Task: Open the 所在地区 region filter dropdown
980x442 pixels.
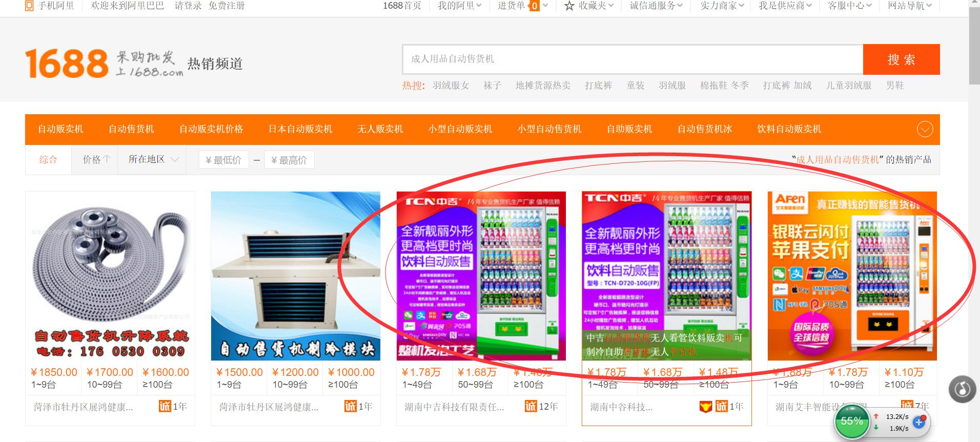Action: click(152, 159)
